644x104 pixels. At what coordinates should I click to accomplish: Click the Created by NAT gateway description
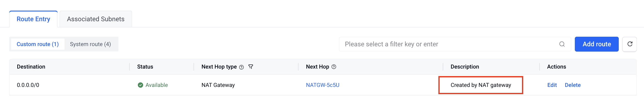click(x=481, y=85)
